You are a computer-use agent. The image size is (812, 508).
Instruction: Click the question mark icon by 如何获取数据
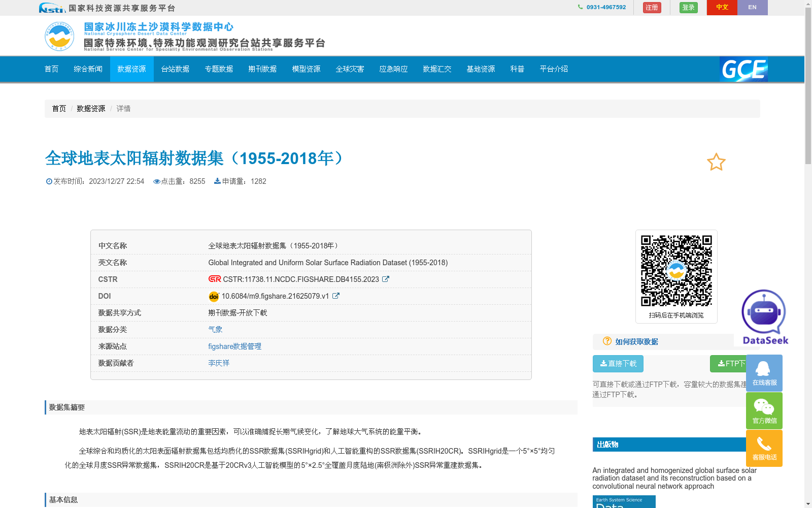pyautogui.click(x=607, y=341)
